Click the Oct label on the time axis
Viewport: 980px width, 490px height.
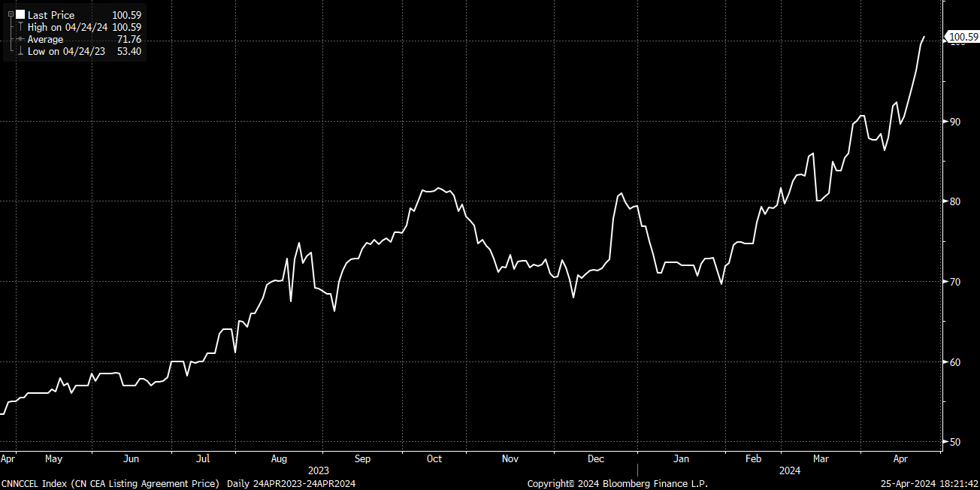point(434,458)
